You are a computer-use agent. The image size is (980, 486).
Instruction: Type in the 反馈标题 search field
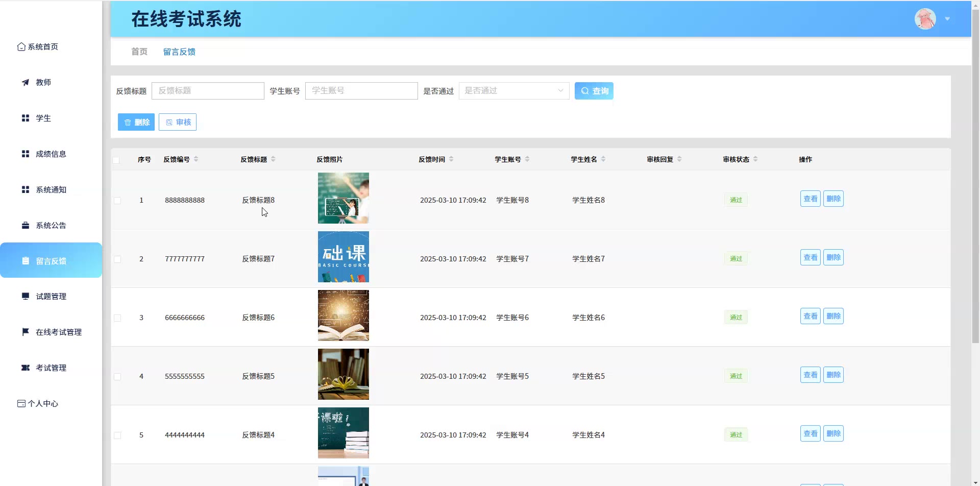coord(208,91)
